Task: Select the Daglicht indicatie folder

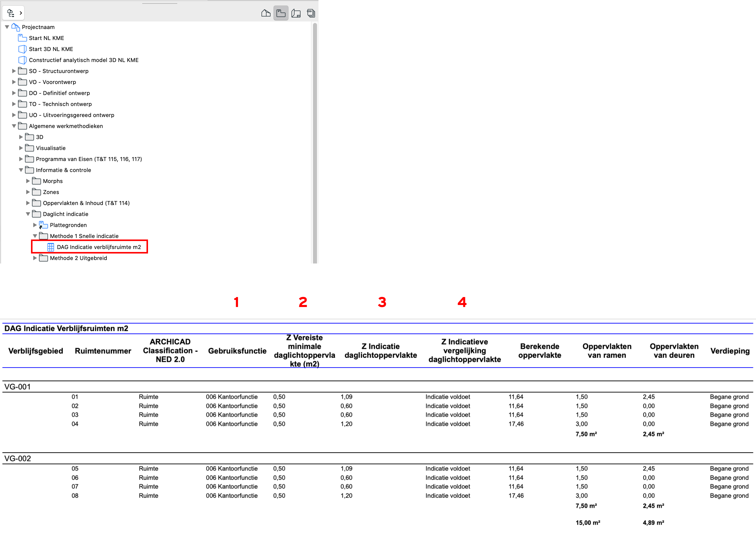Action: [66, 214]
